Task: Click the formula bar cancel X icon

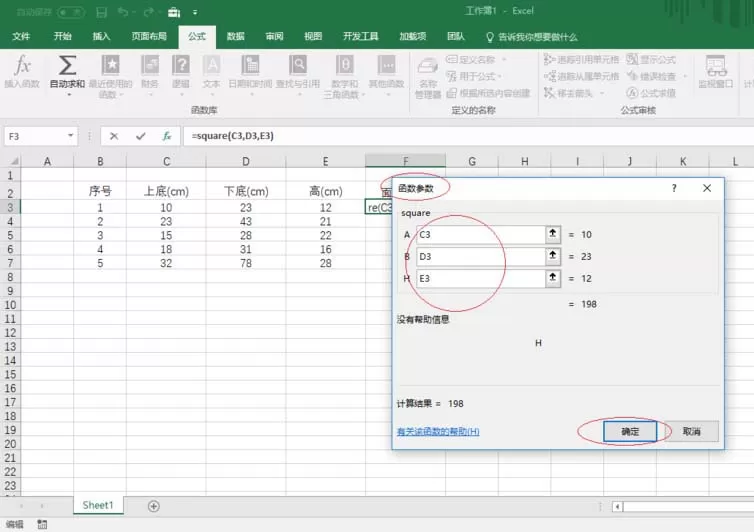Action: (x=114, y=136)
